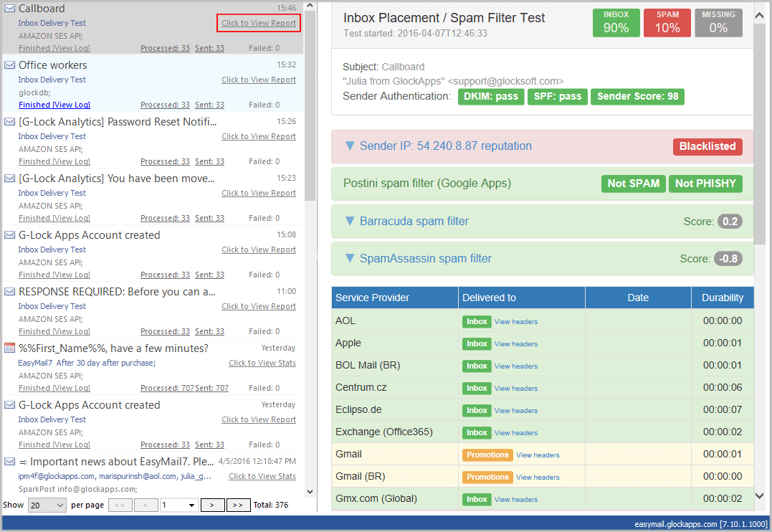Click envelope icon for RESPONSE REQUIRED message
This screenshot has width=772, height=532.
pyautogui.click(x=9, y=292)
